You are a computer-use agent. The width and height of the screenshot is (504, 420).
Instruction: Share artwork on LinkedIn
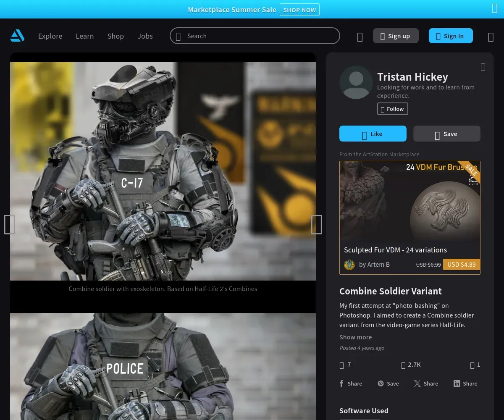(465, 383)
